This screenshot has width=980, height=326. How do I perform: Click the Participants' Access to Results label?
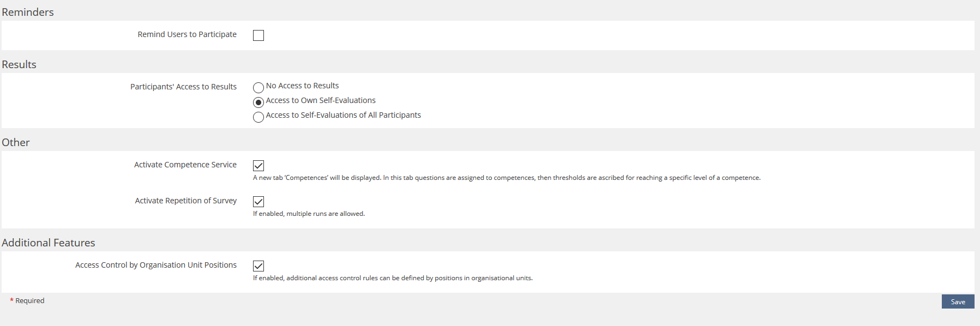click(x=183, y=87)
